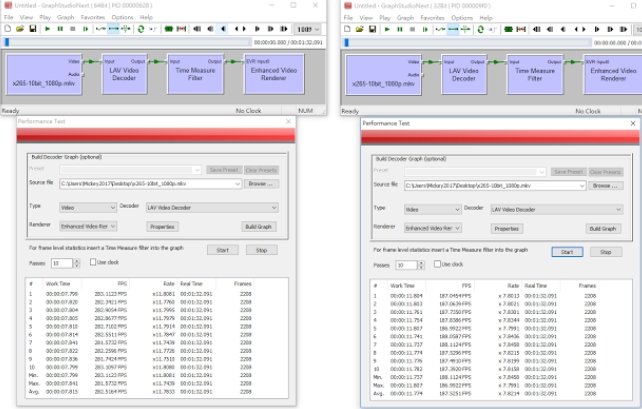Click refresh graph icon in 64Bit window
This screenshot has height=409, width=642.
pyautogui.click(x=141, y=29)
